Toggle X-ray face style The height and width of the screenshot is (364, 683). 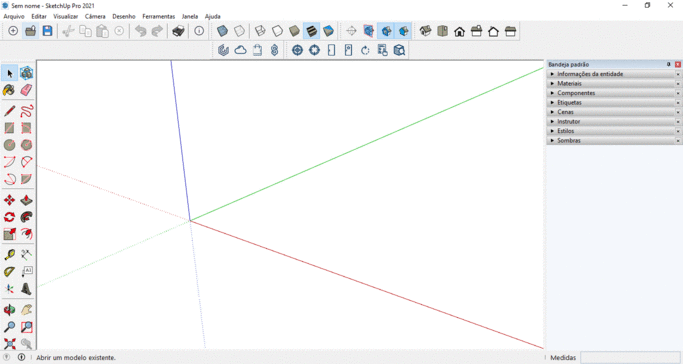point(222,31)
